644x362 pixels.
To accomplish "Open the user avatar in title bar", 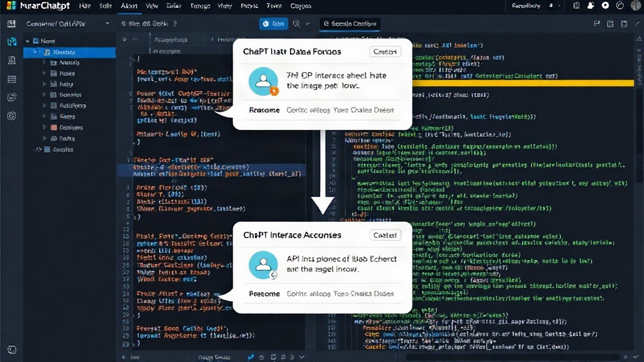I will point(635,6).
